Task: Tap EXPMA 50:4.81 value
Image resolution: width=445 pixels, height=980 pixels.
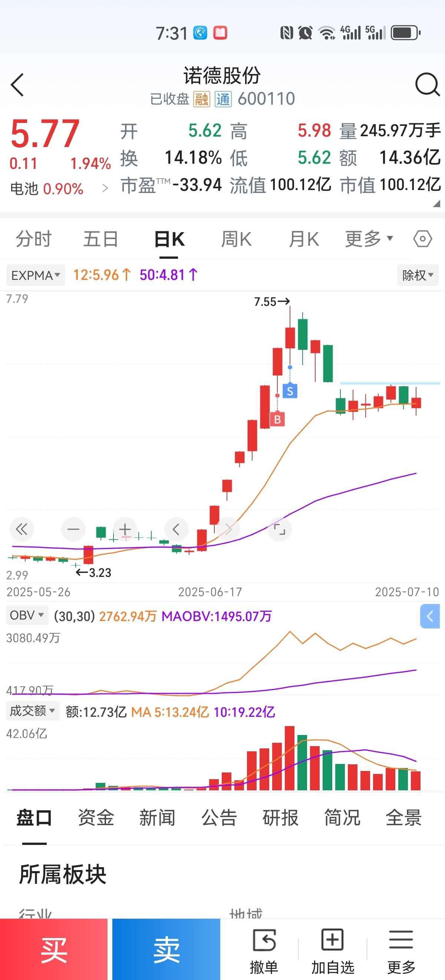Action: pos(169,275)
